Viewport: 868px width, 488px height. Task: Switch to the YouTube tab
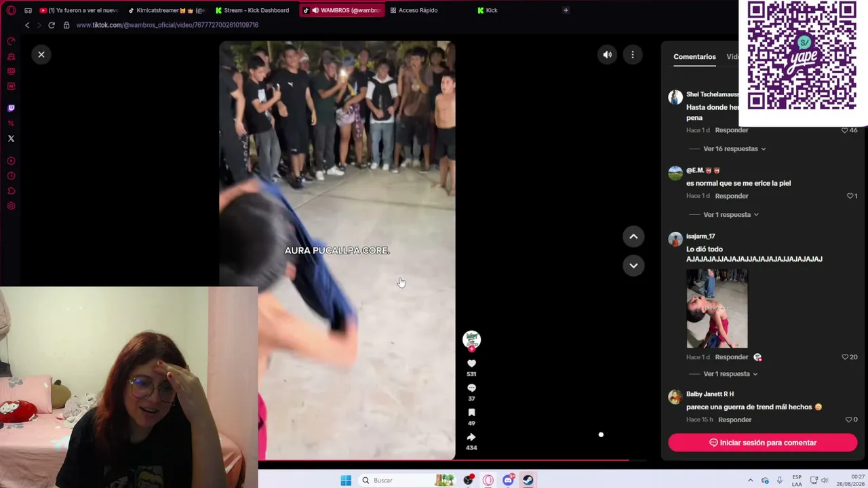[79, 10]
